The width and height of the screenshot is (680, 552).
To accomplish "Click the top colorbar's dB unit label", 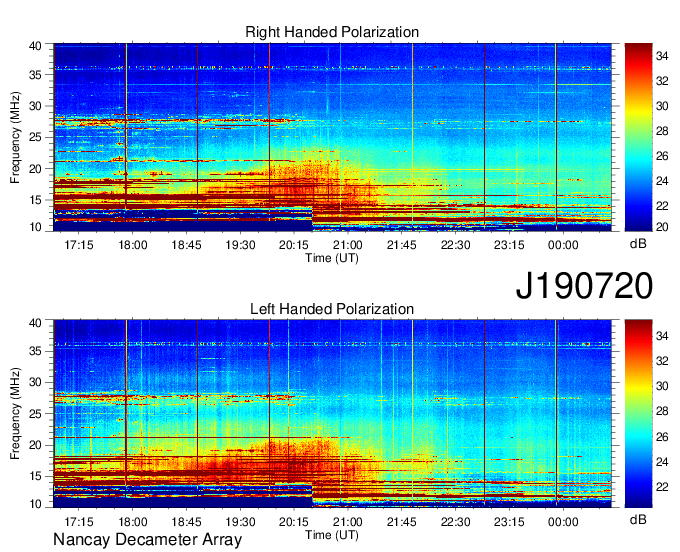I will click(638, 244).
